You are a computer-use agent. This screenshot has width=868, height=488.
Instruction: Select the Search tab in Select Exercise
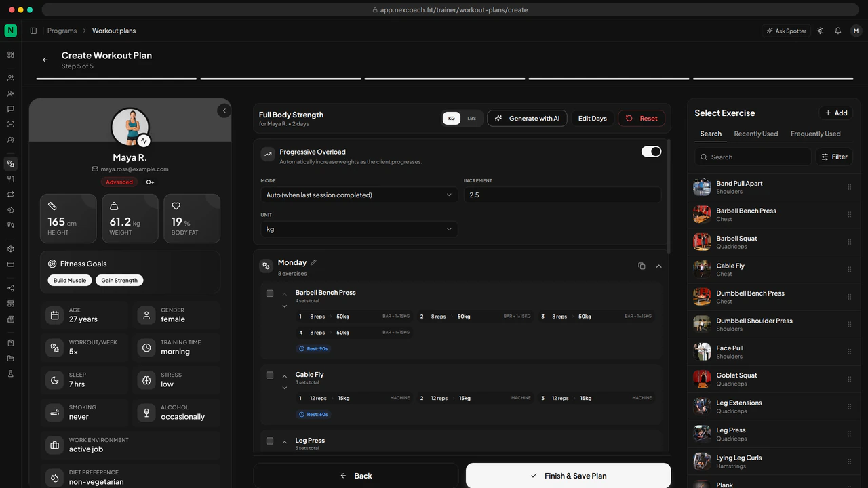click(711, 134)
